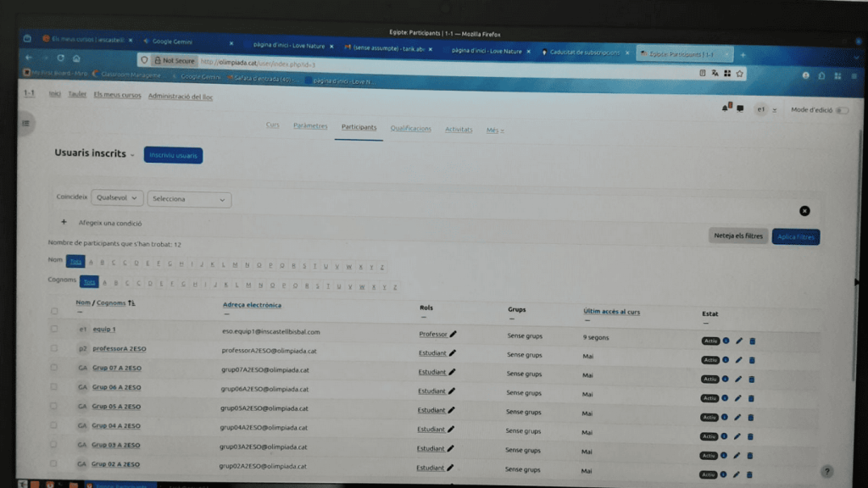Viewport: 868px width, 488px height.
Task: Open the Qualsevol match dropdown
Action: point(117,197)
